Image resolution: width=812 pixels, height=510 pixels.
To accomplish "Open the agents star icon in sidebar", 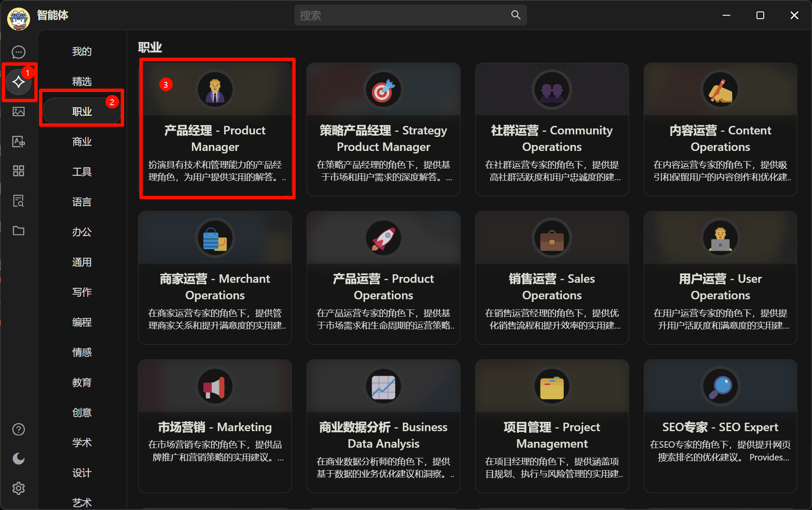I will click(19, 82).
